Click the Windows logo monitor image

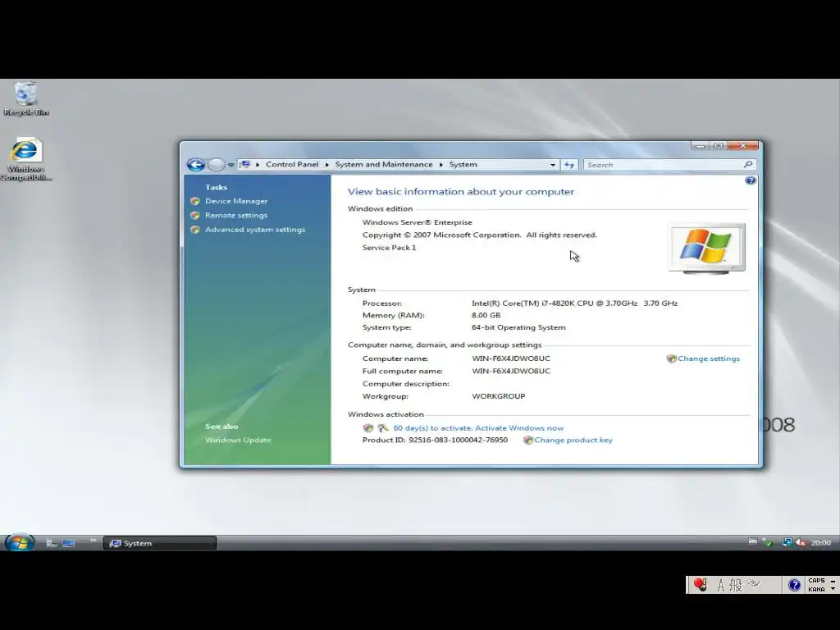(706, 248)
